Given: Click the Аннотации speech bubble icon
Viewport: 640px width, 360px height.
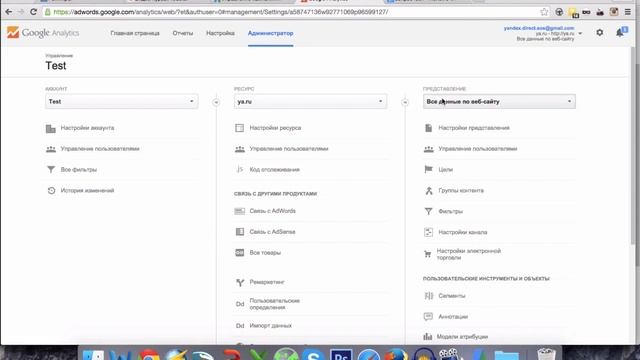Looking at the screenshot, I should coord(428,316).
